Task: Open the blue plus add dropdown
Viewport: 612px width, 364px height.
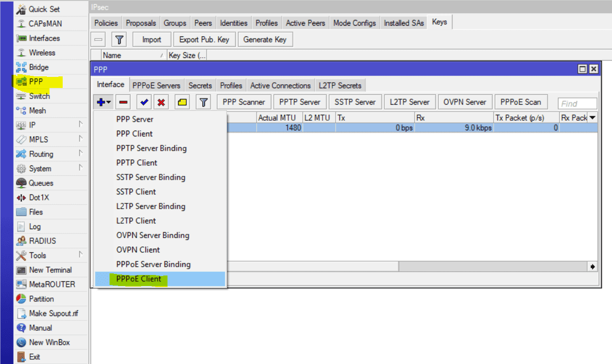Action: click(104, 102)
